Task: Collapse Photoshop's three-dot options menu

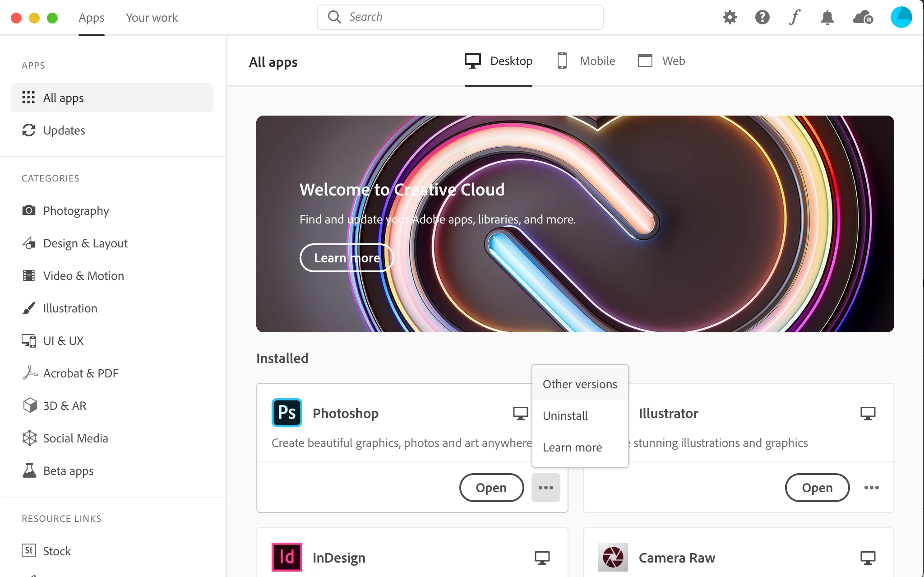Action: (x=545, y=488)
